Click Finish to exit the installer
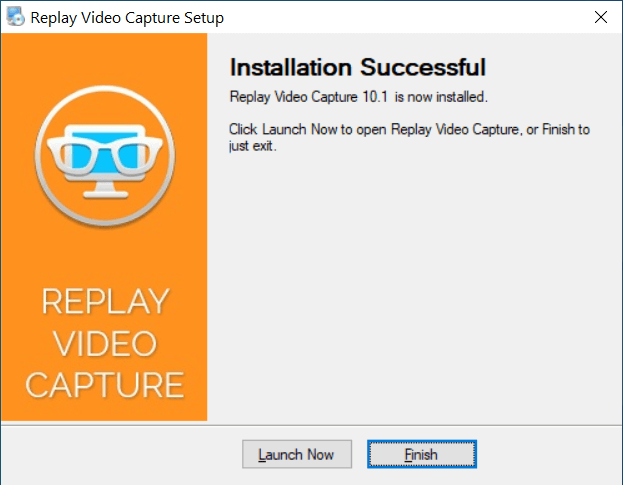Viewport: 623px width, 485px height. pyautogui.click(x=422, y=454)
